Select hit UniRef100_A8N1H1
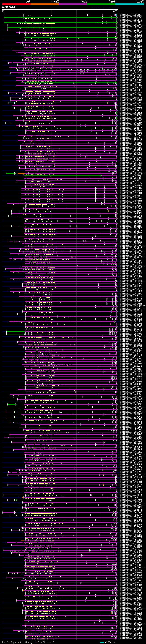Image resolution: width=146 pixels, height=644 pixels. point(131,143)
